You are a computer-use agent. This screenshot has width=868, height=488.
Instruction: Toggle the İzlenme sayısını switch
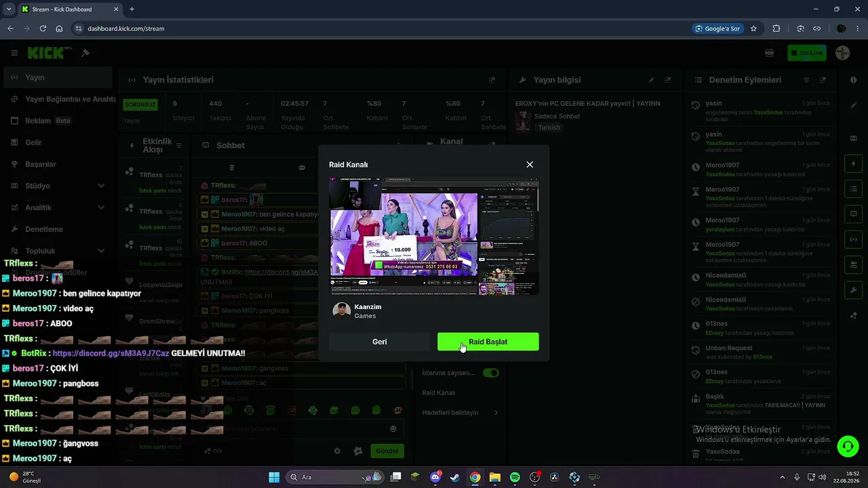click(x=490, y=373)
